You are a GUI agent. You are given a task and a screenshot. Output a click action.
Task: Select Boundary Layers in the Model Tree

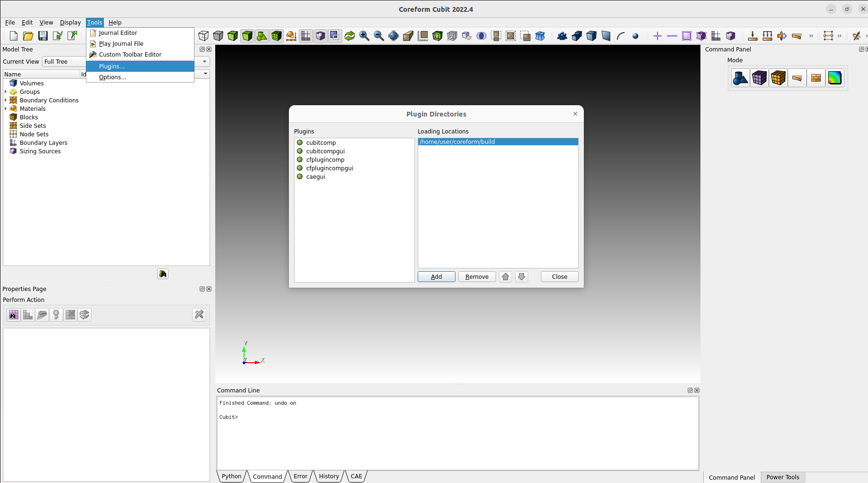click(43, 142)
